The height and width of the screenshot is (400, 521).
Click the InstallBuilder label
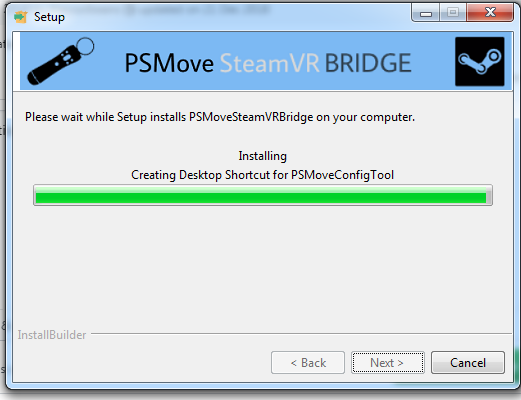pyautogui.click(x=52, y=335)
